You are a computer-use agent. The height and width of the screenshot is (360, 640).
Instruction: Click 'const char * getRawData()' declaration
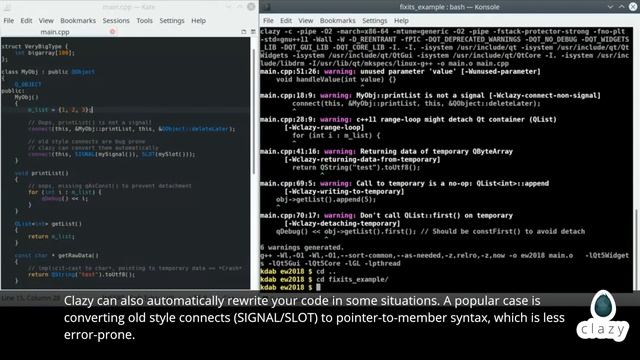(x=56, y=256)
